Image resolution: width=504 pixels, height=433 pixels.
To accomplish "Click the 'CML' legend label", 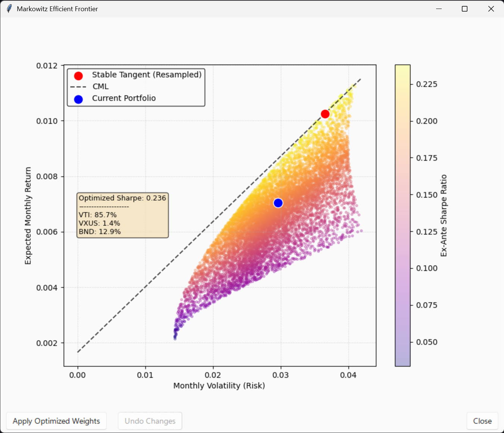I will pos(101,87).
